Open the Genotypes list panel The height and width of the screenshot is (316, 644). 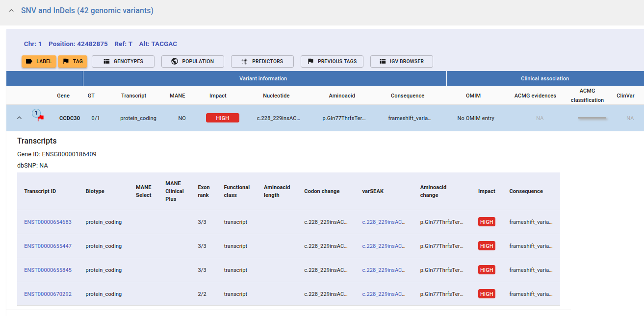(123, 61)
